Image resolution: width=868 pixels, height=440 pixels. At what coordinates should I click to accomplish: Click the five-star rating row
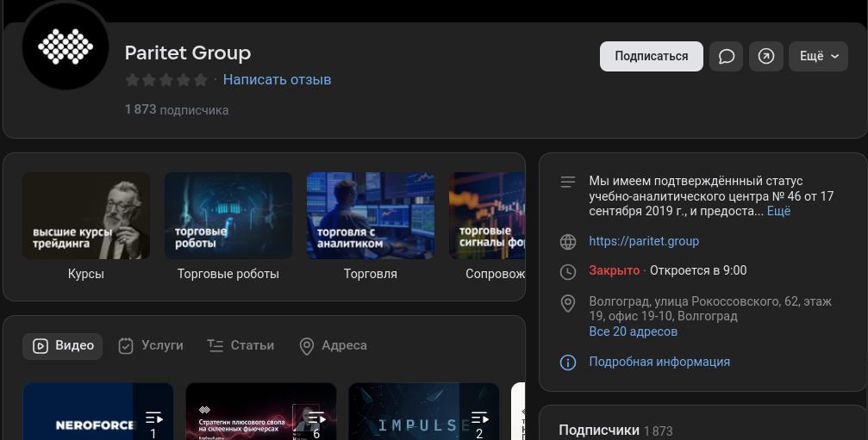tap(166, 80)
